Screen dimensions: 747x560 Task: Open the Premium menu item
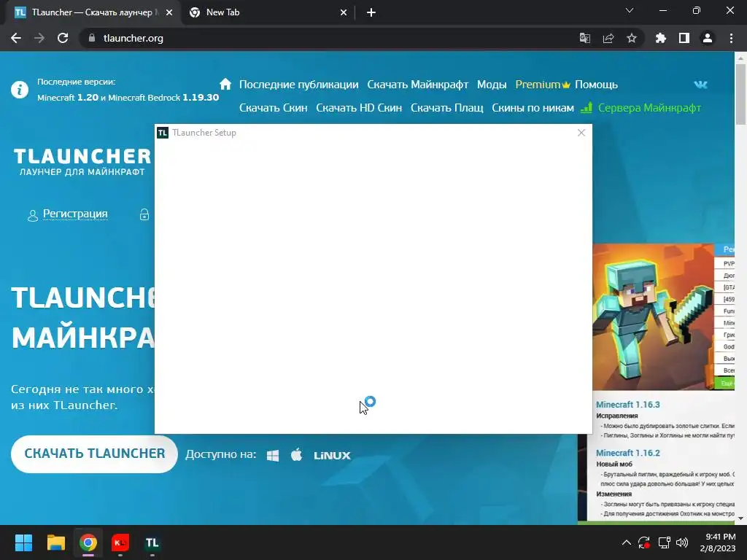click(x=543, y=85)
